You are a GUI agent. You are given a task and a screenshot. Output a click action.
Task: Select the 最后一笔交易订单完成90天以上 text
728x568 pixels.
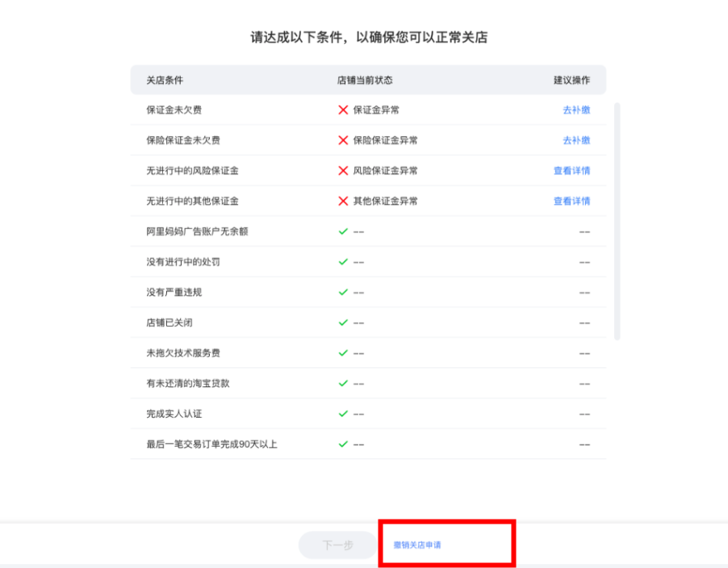pos(211,444)
